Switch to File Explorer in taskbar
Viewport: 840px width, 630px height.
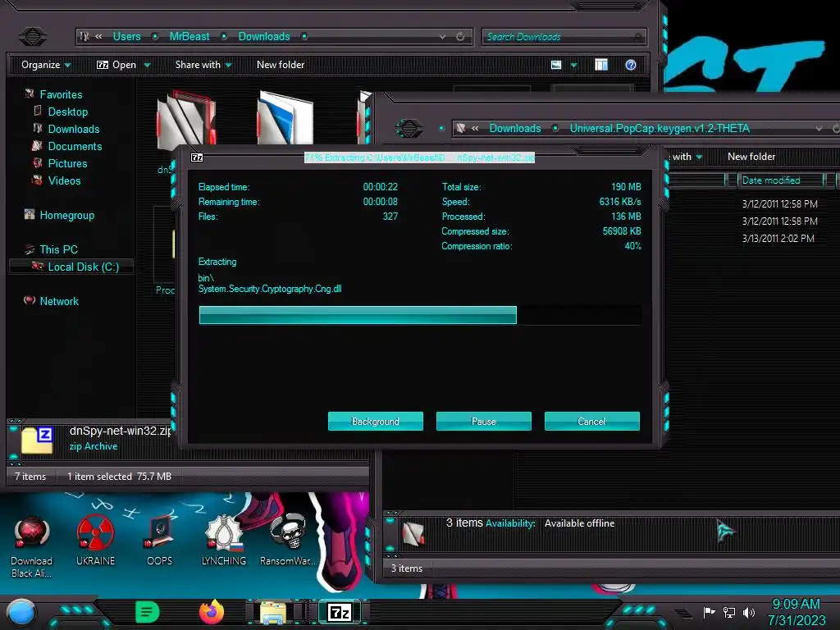273,612
